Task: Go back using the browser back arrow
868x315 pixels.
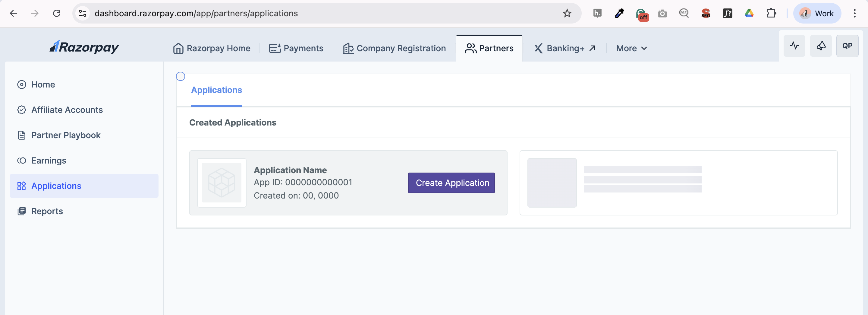Action: 14,13
